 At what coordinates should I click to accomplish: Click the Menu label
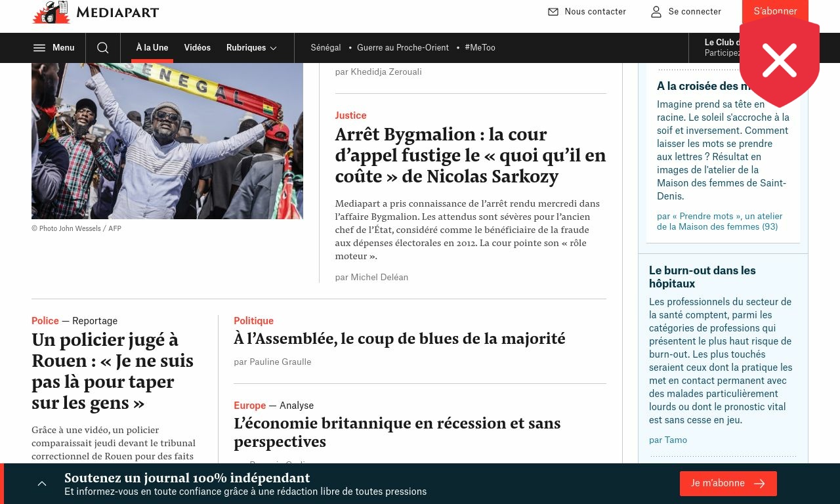tap(64, 48)
